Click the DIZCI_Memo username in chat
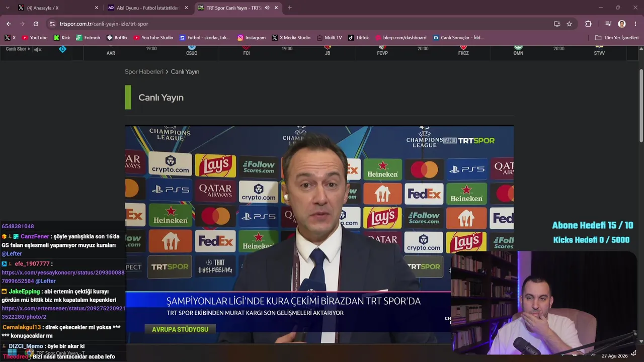 click(x=26, y=346)
